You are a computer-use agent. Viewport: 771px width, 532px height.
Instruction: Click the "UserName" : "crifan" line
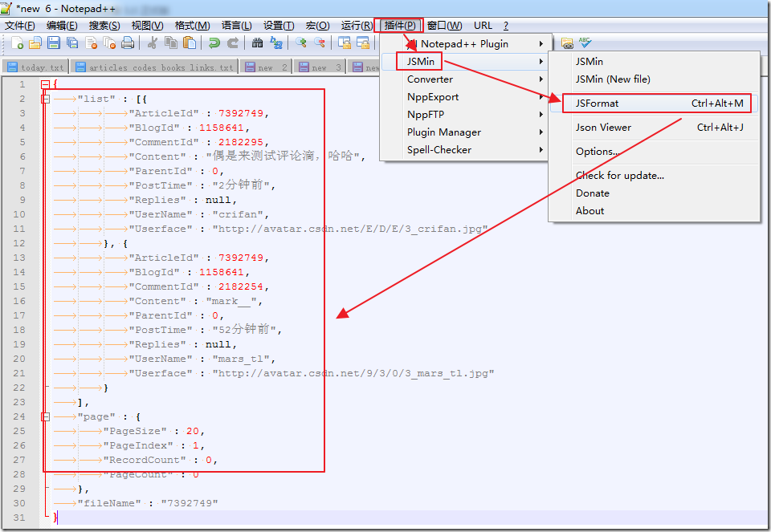coord(198,214)
